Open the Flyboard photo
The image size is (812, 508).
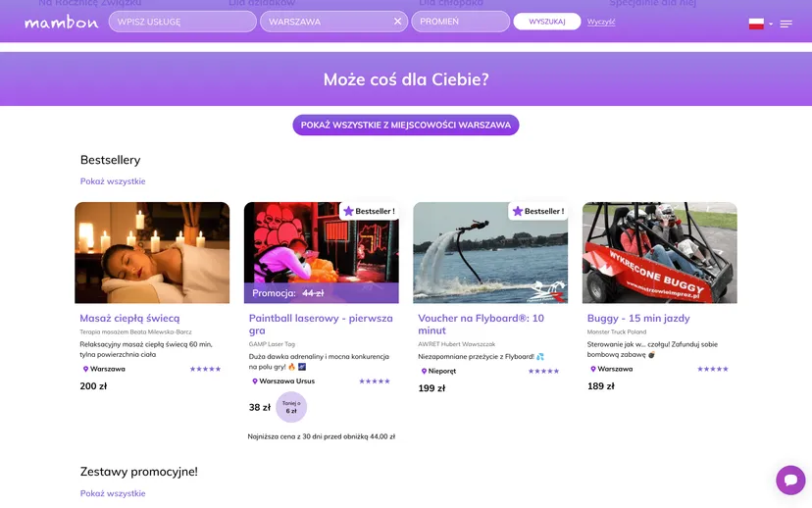tap(490, 253)
